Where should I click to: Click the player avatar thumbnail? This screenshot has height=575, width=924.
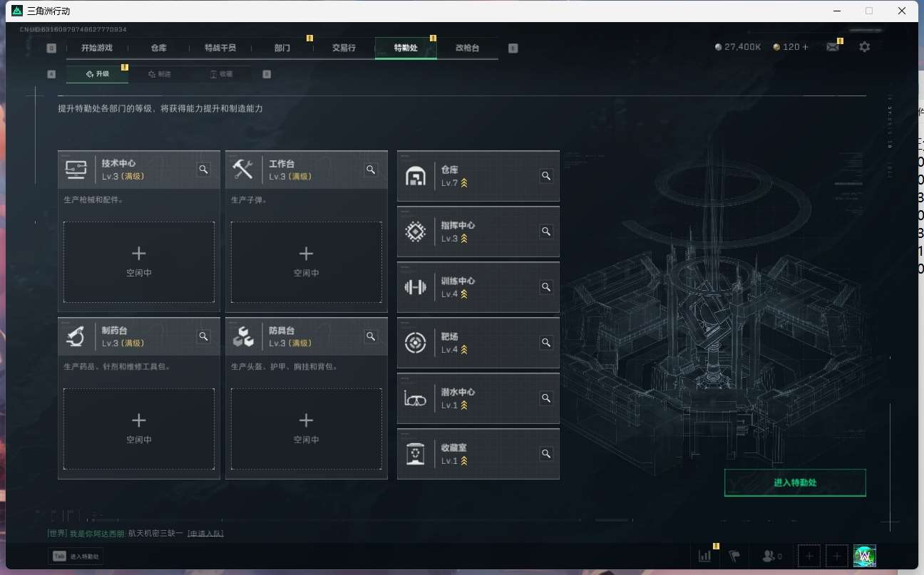[x=865, y=556]
